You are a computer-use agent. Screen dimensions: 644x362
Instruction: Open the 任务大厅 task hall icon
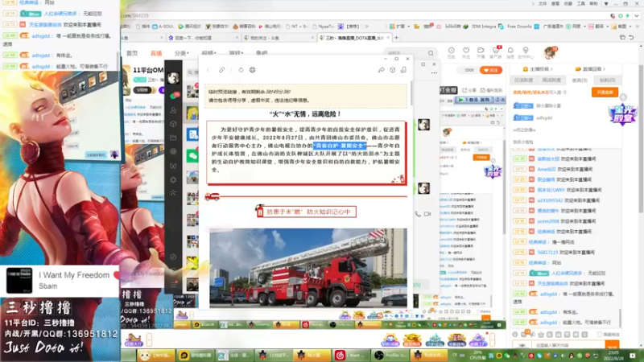[134, 339]
